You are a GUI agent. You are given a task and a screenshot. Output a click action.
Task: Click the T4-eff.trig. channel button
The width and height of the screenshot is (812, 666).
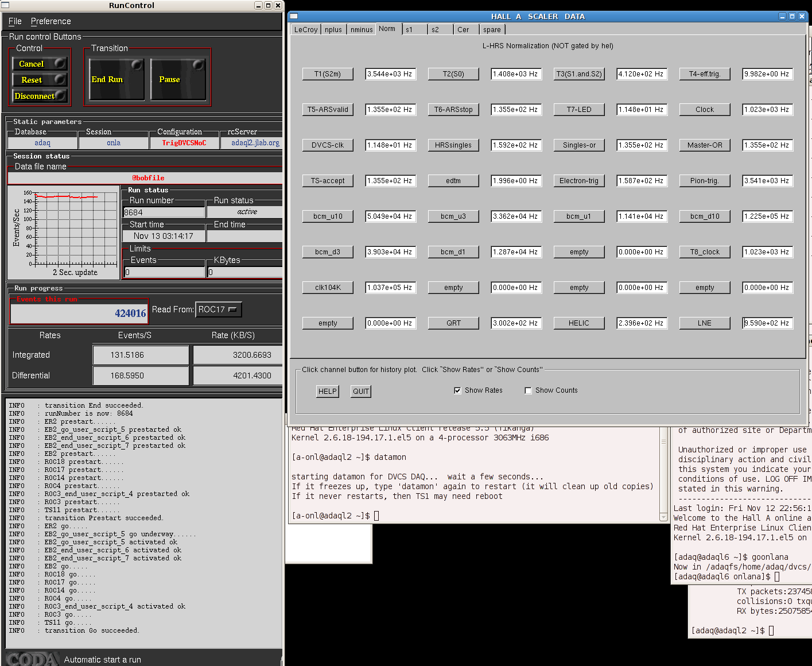click(705, 74)
